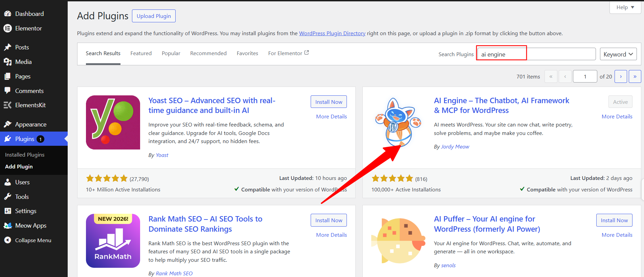Click the Tools wrench icon
Viewport: 644px width, 277px height.
click(7, 197)
